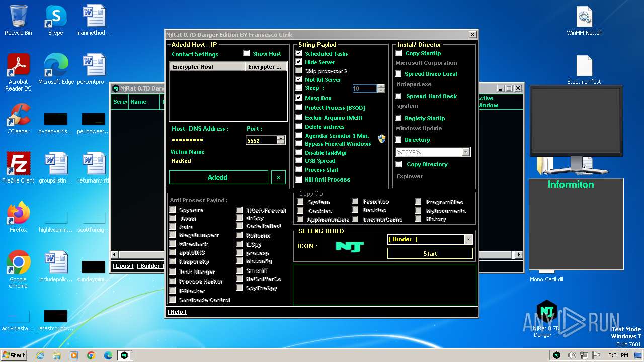Click the small x button beside Adedd
The height and width of the screenshot is (362, 644).
(278, 177)
